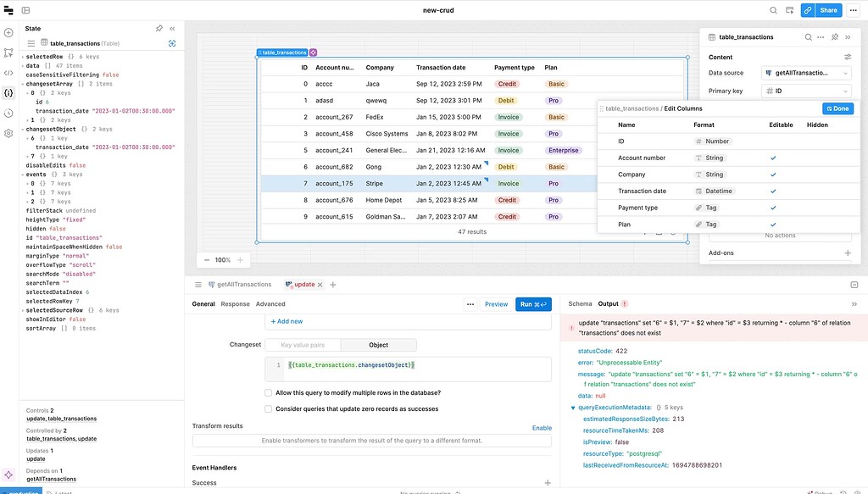
Task: Open the Code panel icon in sidebar
Action: 8,73
